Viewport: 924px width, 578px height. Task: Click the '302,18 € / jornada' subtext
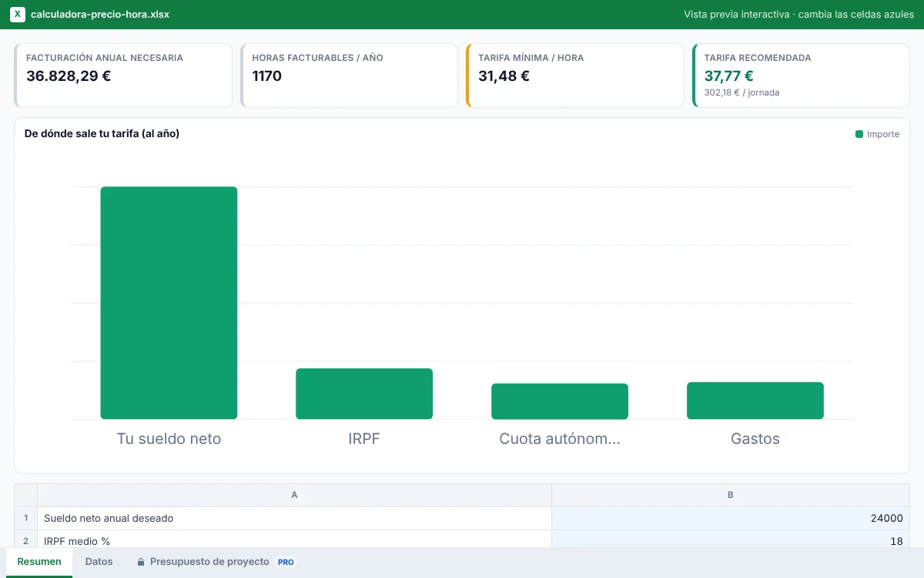742,92
